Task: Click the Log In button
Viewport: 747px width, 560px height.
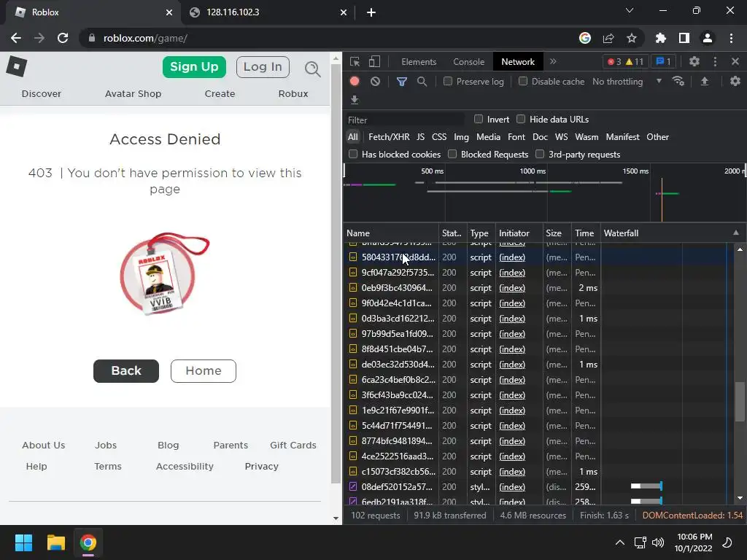Action: (263, 67)
